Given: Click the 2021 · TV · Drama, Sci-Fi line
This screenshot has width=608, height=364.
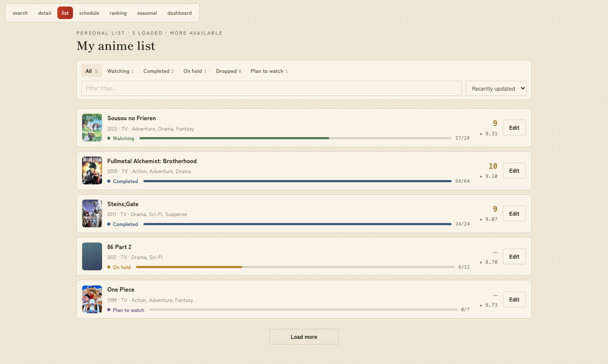Looking at the screenshot, I should pos(135,257).
